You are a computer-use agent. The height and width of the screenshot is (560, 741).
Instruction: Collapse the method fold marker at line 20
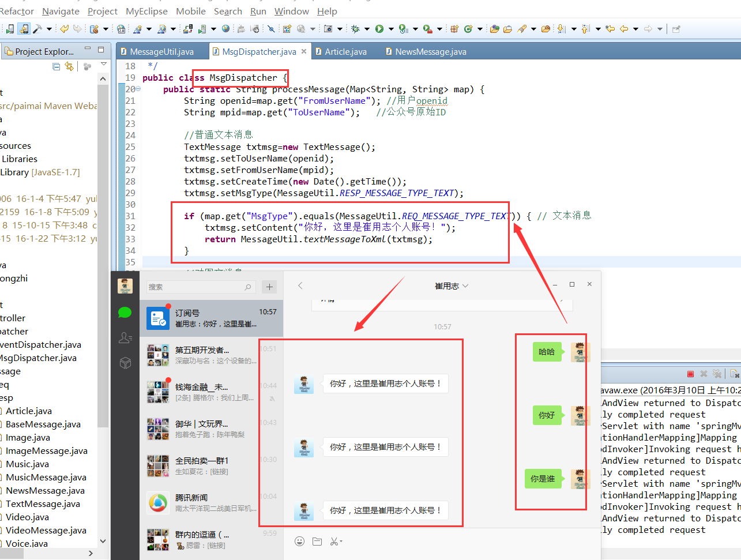[138, 89]
